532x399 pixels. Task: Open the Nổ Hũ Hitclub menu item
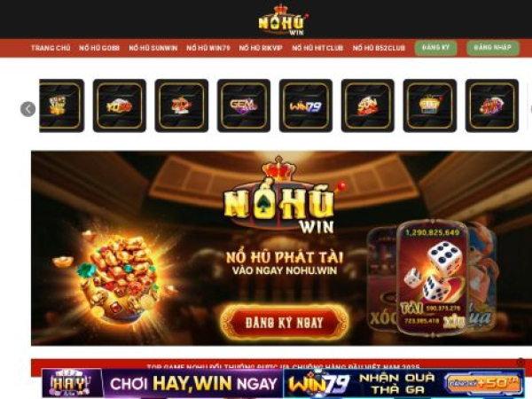coord(317,48)
